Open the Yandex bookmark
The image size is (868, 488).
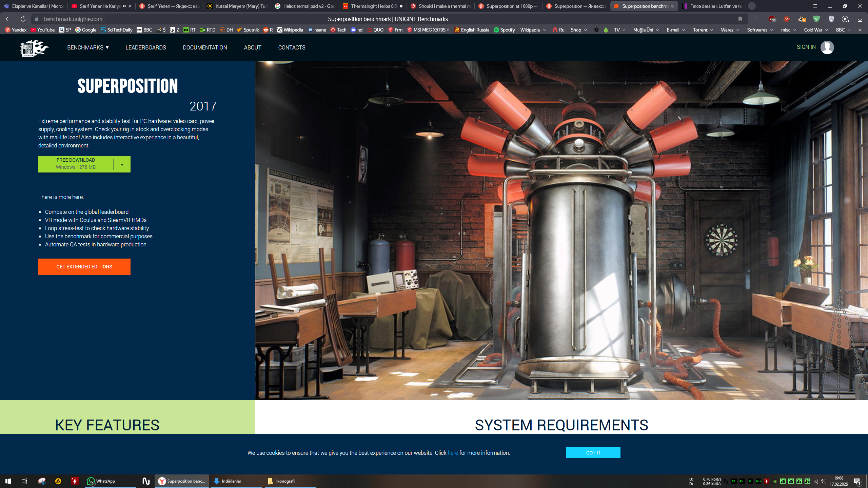click(16, 30)
